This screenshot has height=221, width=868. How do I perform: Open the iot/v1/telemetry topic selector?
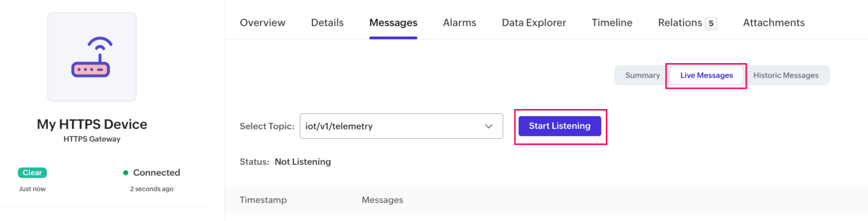pos(390,126)
